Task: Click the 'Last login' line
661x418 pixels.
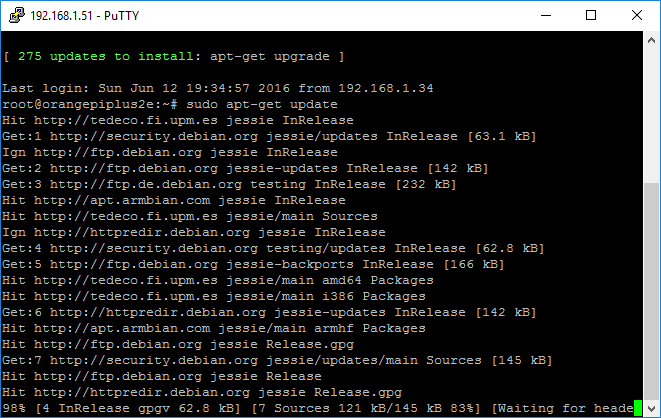Action: coord(218,88)
